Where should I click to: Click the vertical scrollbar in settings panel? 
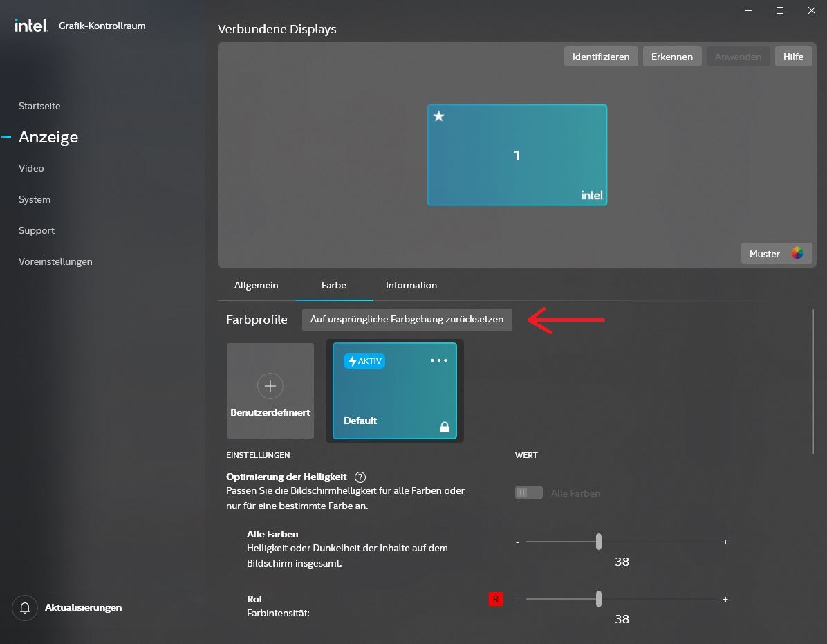[813, 381]
